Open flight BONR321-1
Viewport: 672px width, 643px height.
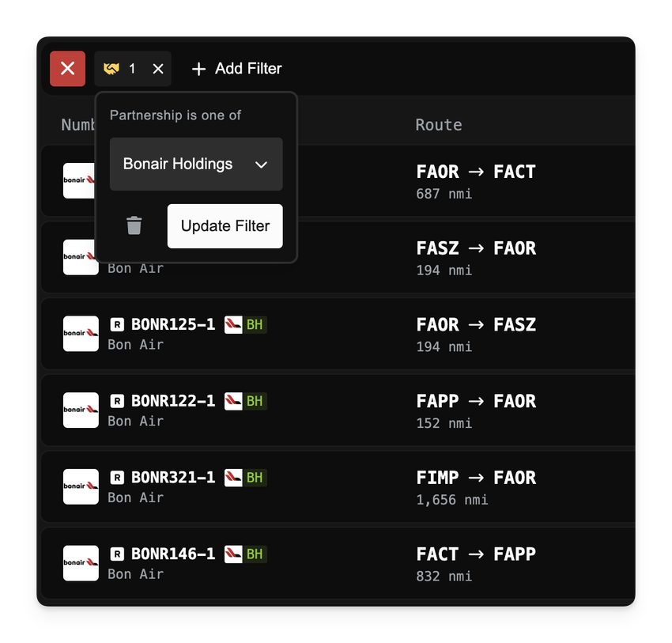tap(173, 478)
